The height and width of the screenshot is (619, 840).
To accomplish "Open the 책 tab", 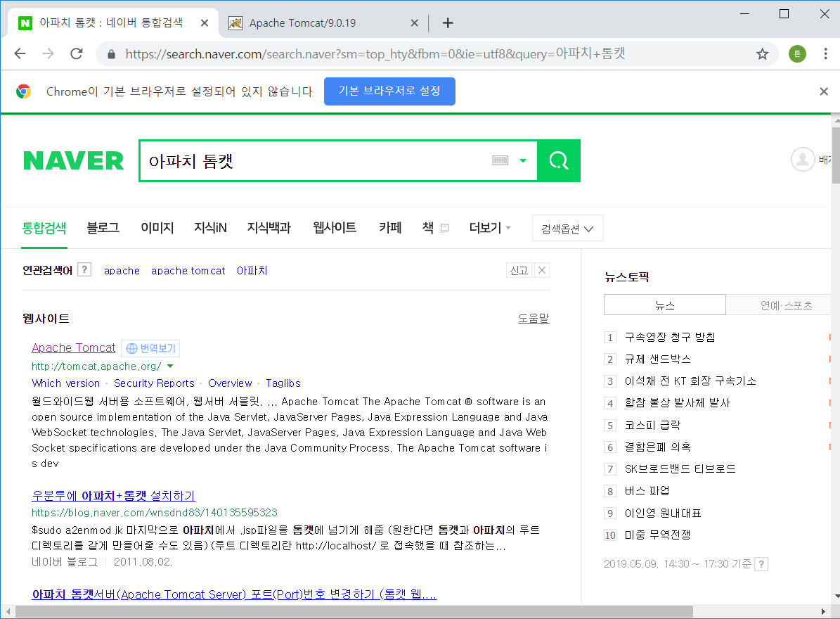I will coord(428,228).
